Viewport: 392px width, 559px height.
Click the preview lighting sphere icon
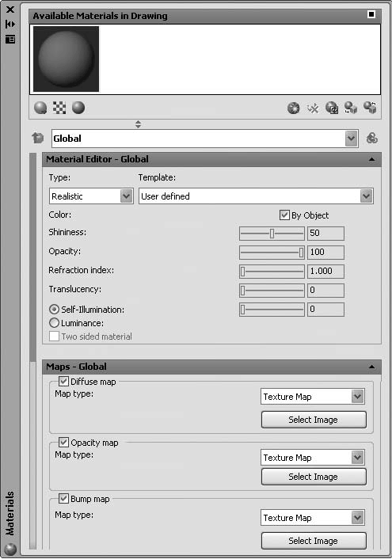(x=78, y=108)
